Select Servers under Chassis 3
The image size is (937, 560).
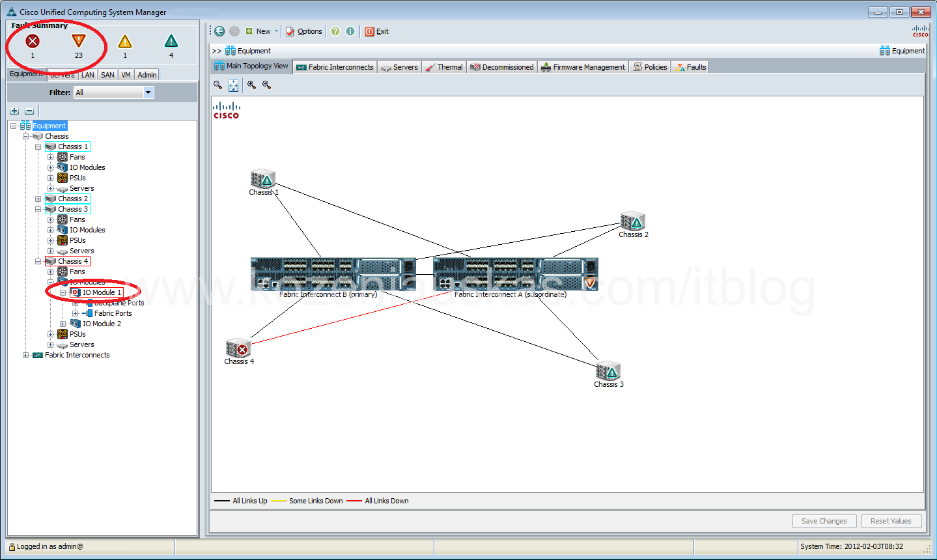[82, 251]
